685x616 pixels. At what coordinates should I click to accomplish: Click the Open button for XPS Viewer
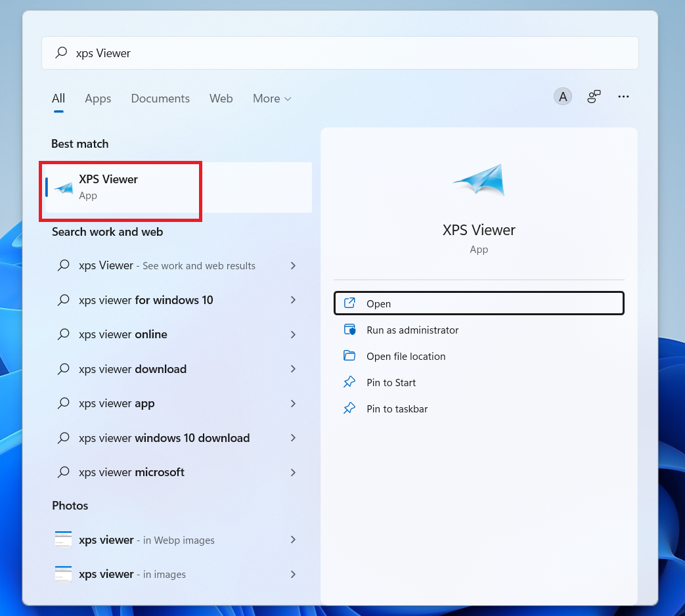pos(479,303)
